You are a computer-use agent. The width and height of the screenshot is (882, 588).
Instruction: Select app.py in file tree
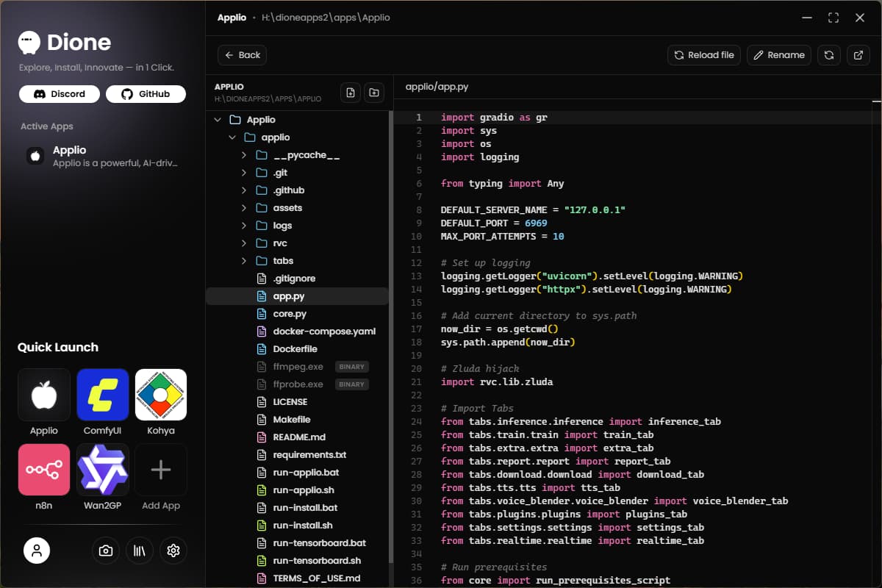point(297,296)
